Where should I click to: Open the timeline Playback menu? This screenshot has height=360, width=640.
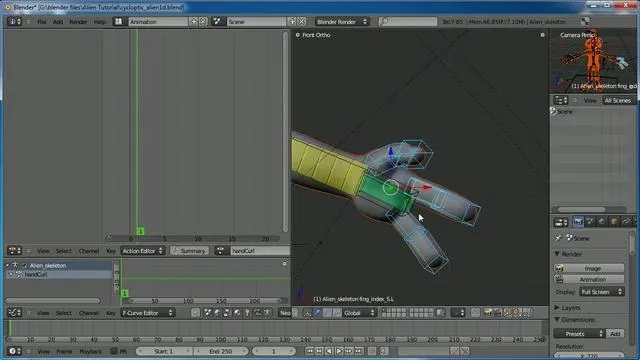(x=90, y=351)
